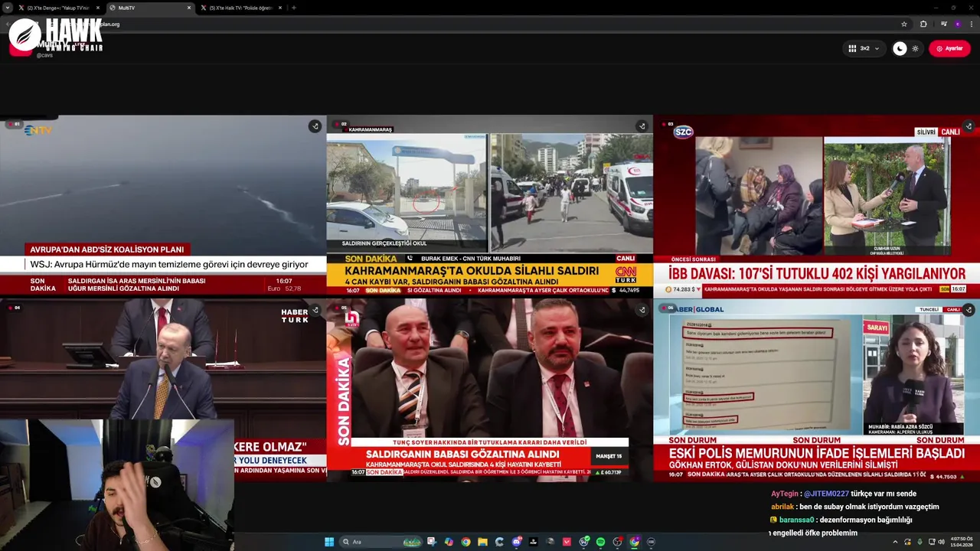The height and width of the screenshot is (551, 980).
Task: Open a new browser tab
Action: coord(294,8)
